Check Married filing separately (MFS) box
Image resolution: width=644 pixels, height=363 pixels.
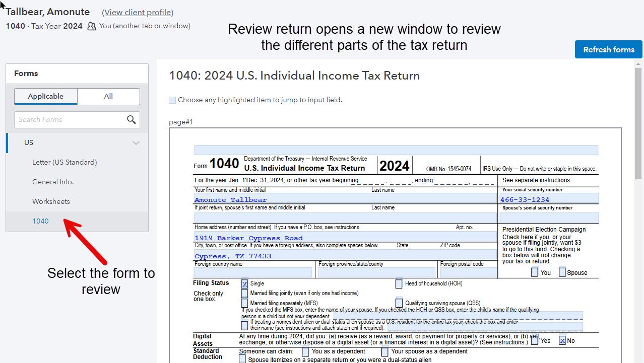point(244,303)
